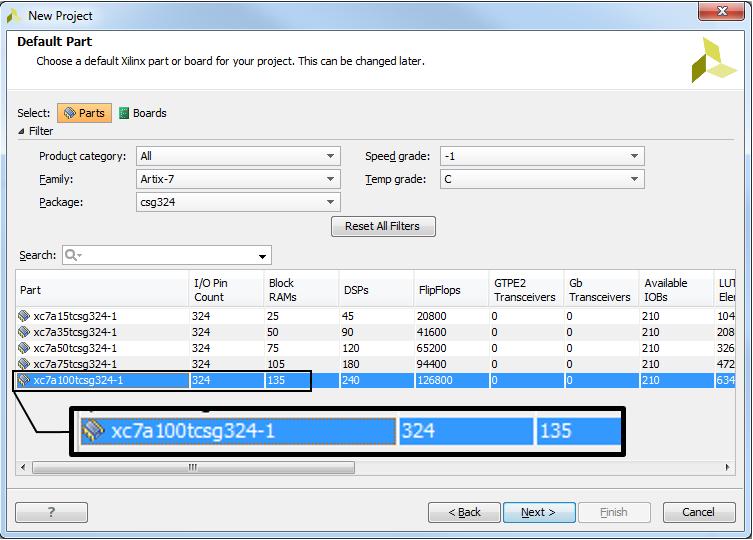Sort by GTPE2 Transceivers column header
The width and height of the screenshot is (753, 540).
coord(526,290)
